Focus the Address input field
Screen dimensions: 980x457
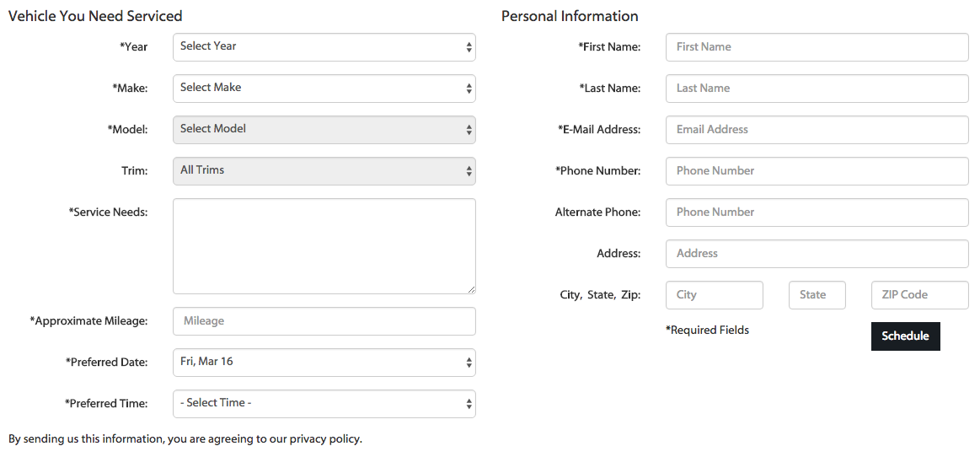click(817, 254)
